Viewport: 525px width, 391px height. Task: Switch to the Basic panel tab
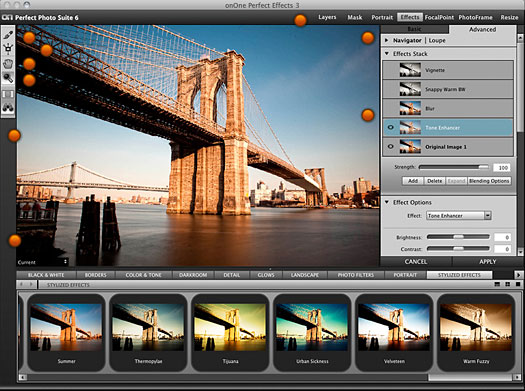[415, 29]
